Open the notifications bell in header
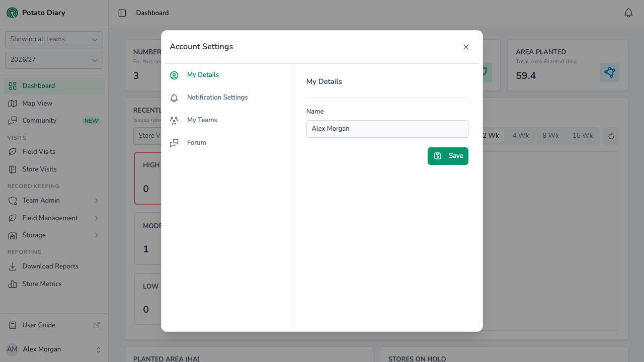 click(x=628, y=13)
